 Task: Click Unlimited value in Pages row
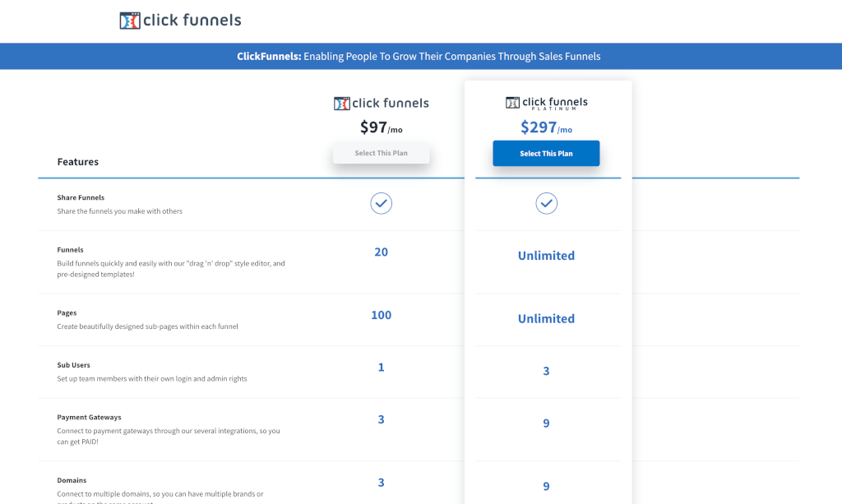coord(546,319)
